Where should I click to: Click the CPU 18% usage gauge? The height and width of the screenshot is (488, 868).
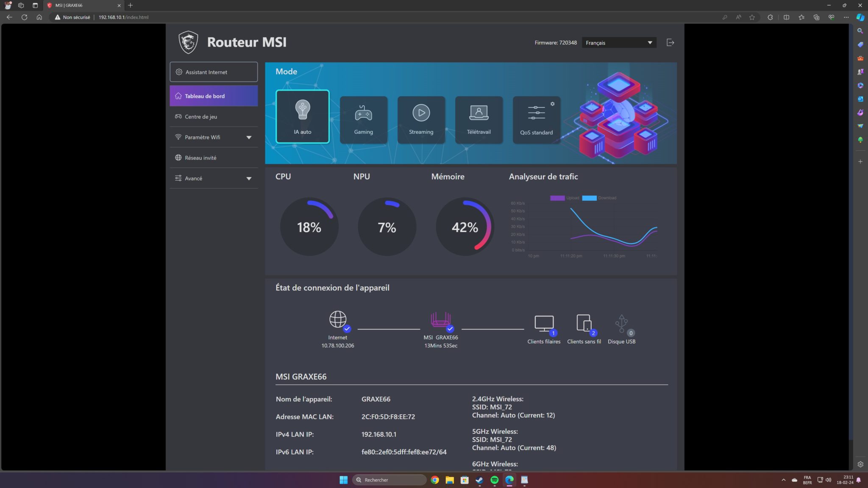(309, 227)
